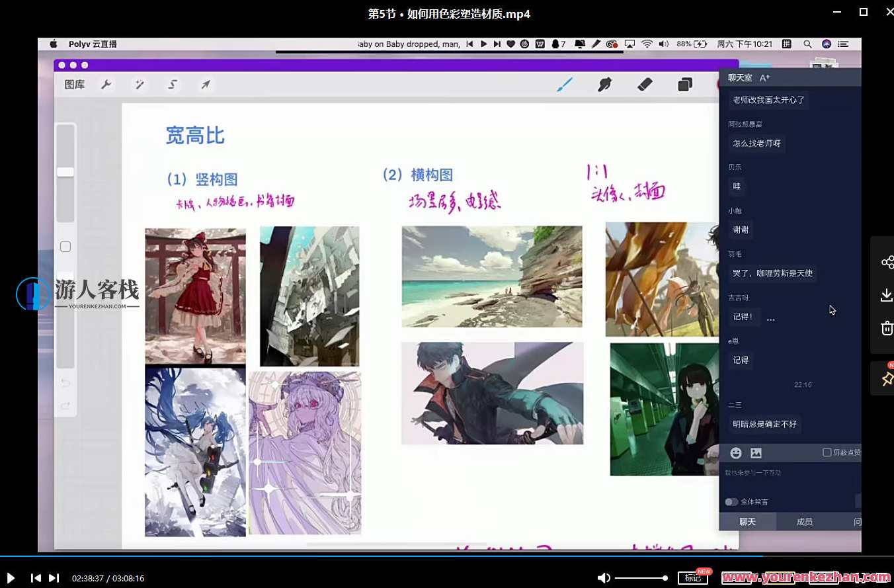Select the 聊天 chat tab
This screenshot has width=894, height=588.
click(747, 522)
